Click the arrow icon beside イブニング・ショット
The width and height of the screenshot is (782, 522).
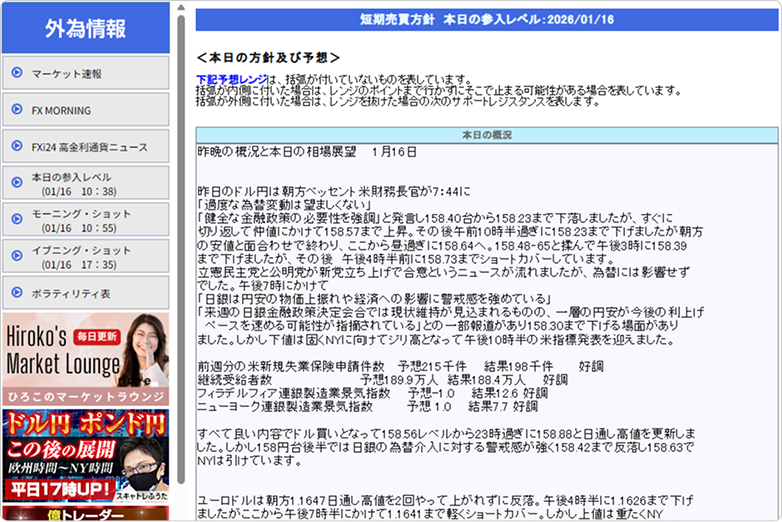click(17, 256)
